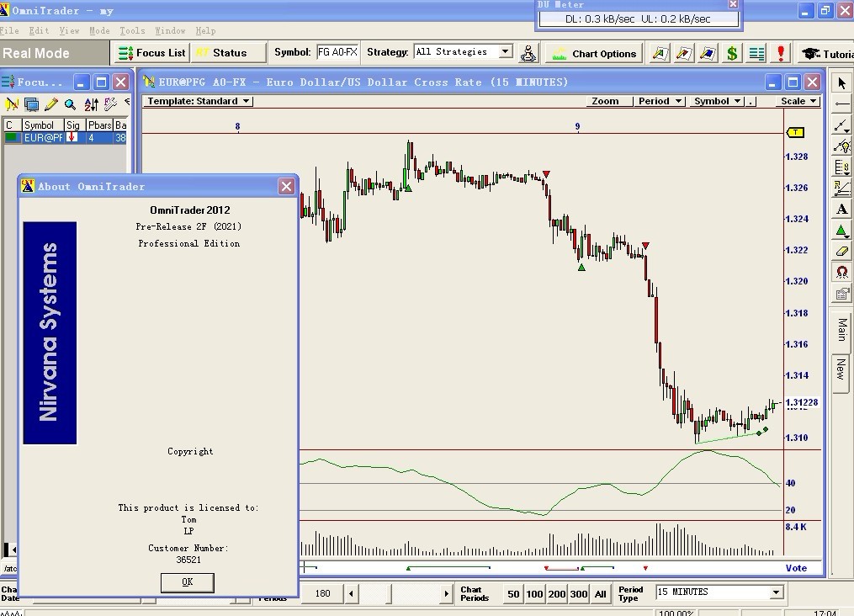
Task: Click the yellow T tag on price axis
Action: pos(795,132)
